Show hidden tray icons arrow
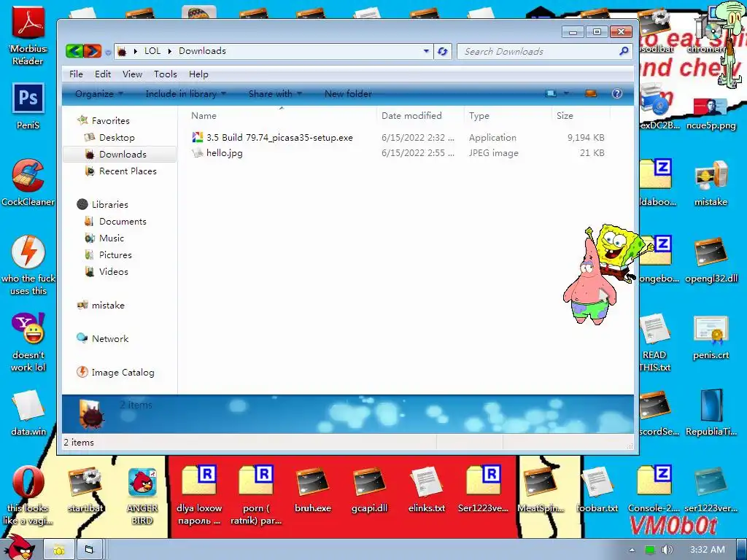 (x=632, y=550)
